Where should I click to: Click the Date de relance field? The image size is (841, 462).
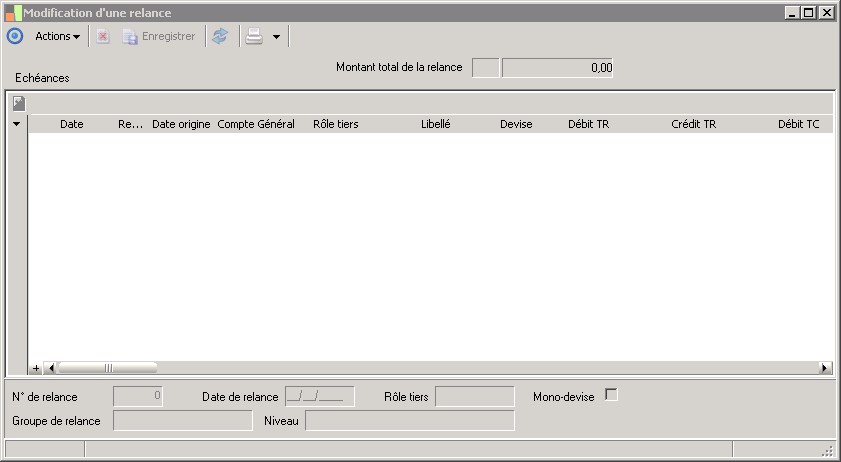(320, 397)
